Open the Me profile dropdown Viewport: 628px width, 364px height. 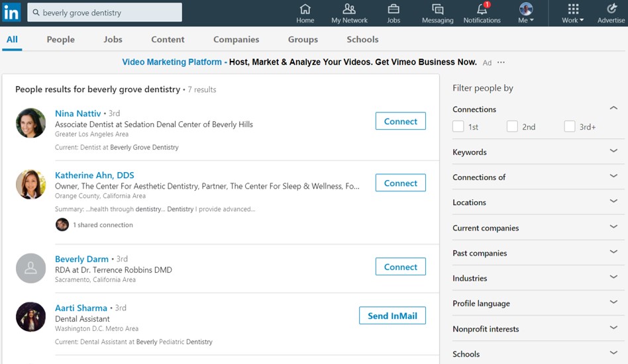point(526,13)
